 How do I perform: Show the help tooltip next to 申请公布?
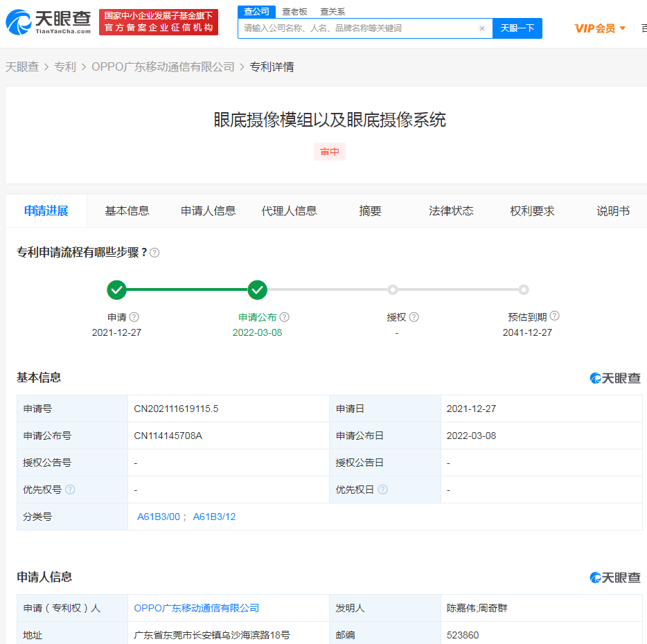[x=284, y=317]
